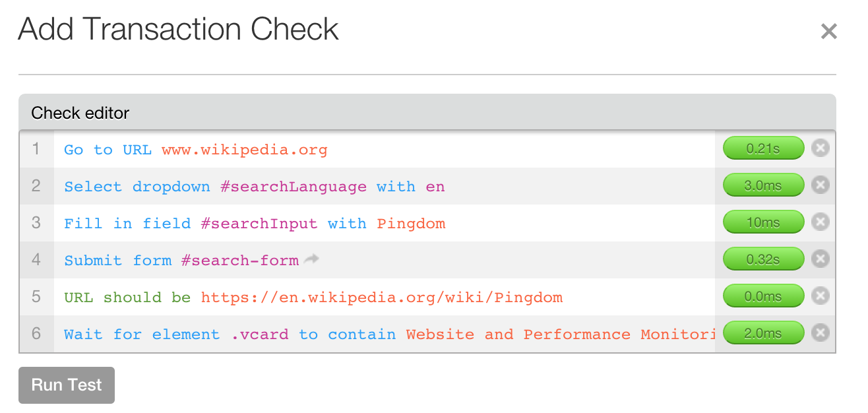Delete the Wait for element step 6

click(x=820, y=333)
